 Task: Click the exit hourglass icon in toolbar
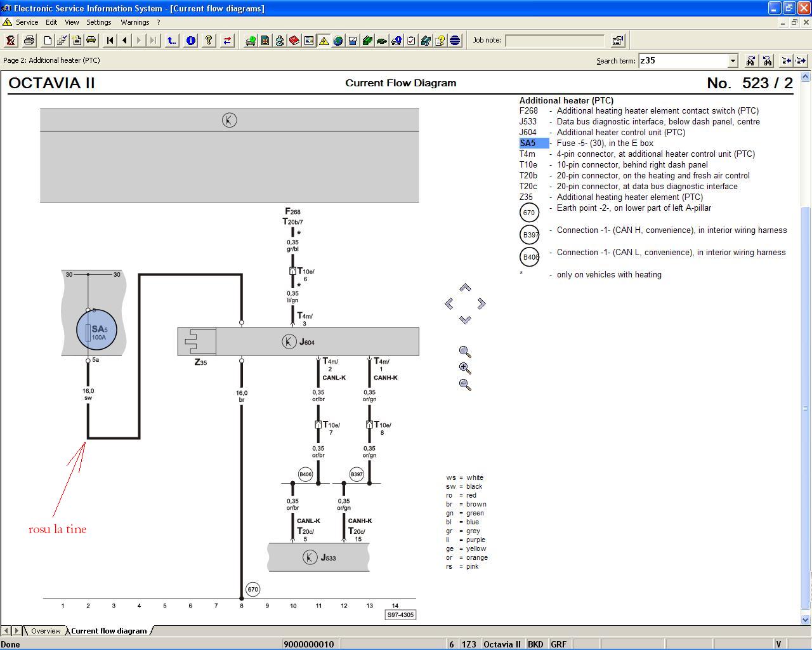tap(11, 41)
